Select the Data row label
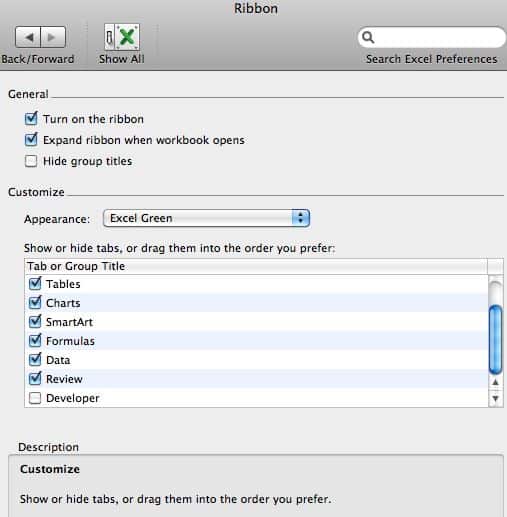 pos(58,360)
